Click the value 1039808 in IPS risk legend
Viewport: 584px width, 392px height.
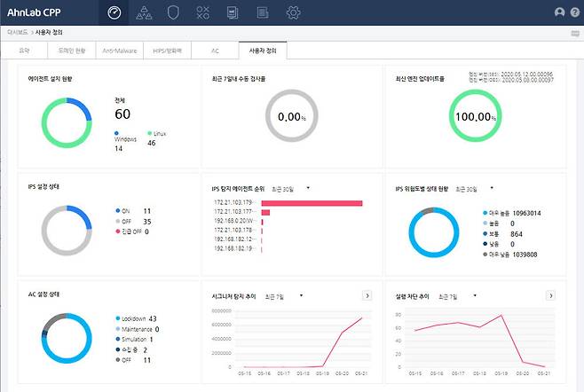pos(525,255)
